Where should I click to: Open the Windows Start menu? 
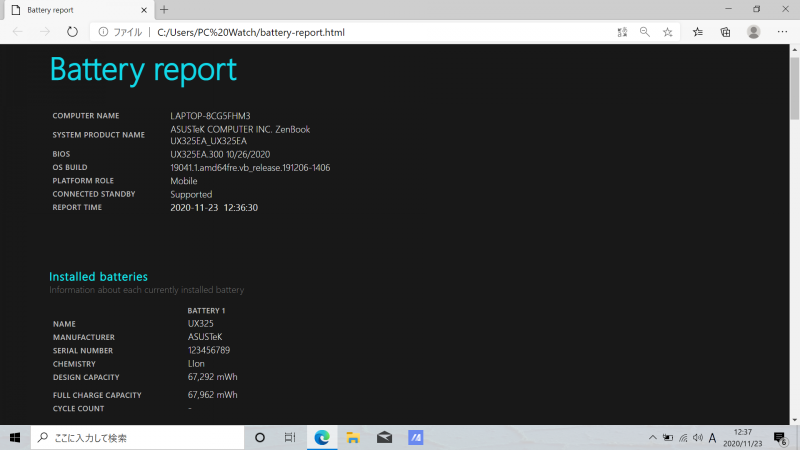[x=15, y=438]
